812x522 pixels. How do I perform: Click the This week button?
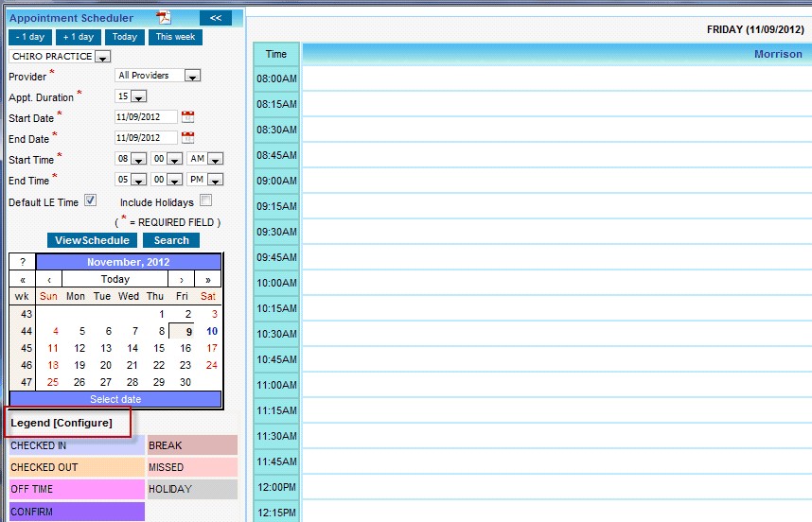(x=175, y=37)
